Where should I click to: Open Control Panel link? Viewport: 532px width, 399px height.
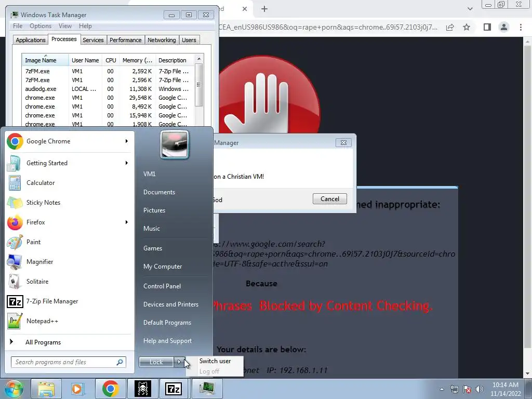click(162, 286)
